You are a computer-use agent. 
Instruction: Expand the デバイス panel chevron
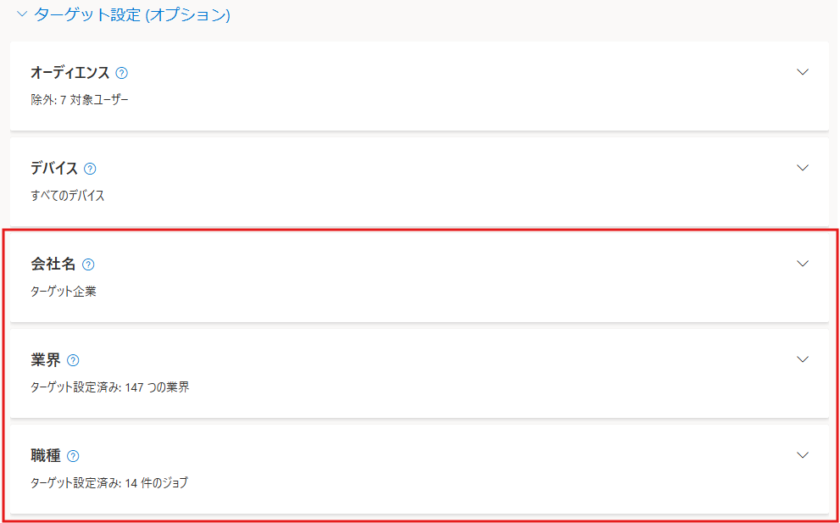(x=802, y=168)
